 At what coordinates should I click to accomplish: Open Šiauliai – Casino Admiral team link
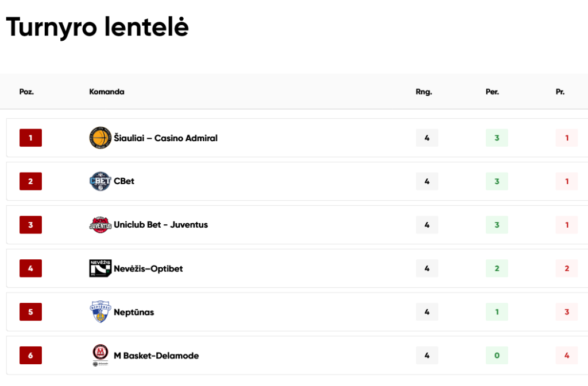point(165,138)
